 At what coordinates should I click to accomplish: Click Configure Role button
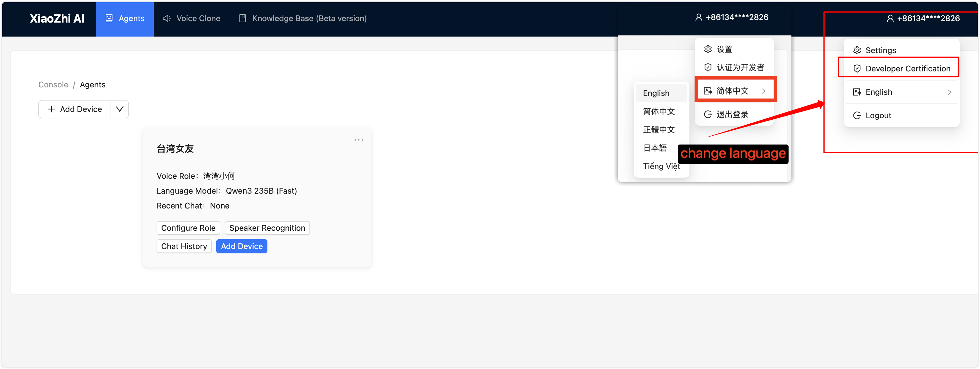pos(188,228)
